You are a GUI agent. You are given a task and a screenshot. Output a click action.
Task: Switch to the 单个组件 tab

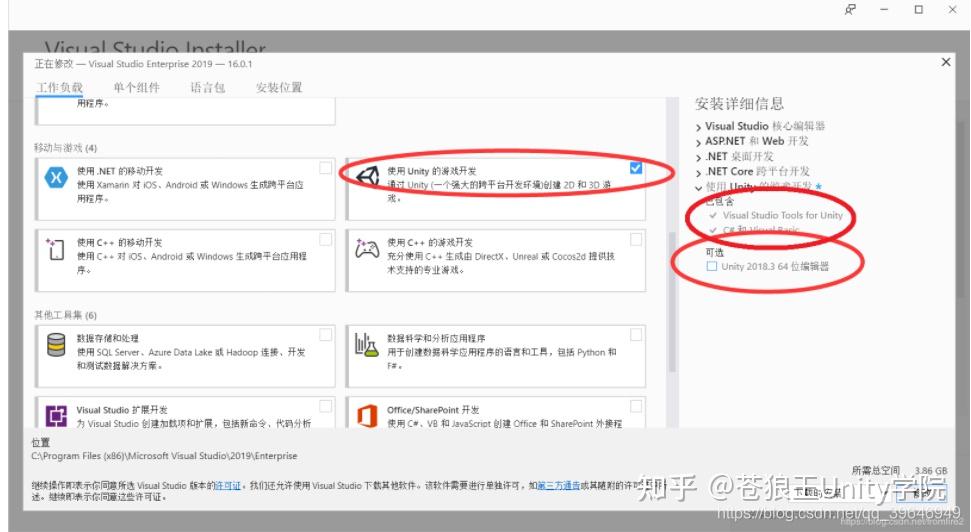[x=136, y=87]
